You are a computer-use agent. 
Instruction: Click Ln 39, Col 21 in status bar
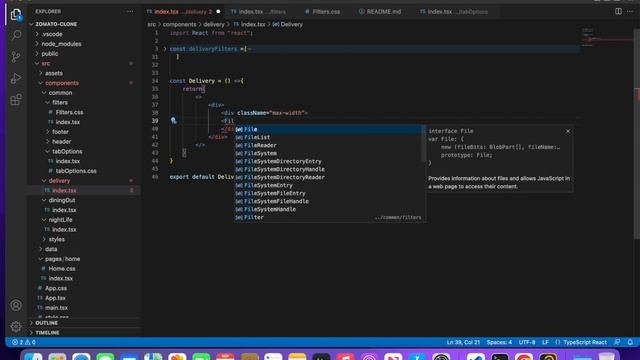tap(463, 342)
